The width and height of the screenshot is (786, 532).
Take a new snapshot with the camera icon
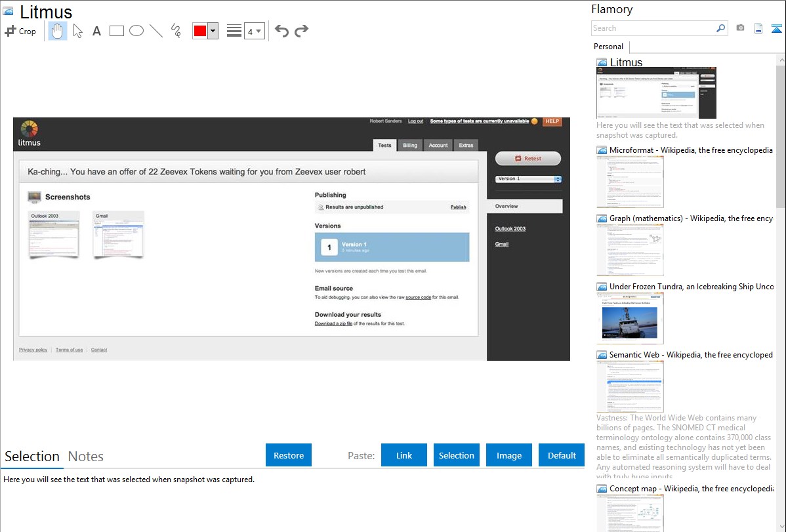tap(740, 28)
